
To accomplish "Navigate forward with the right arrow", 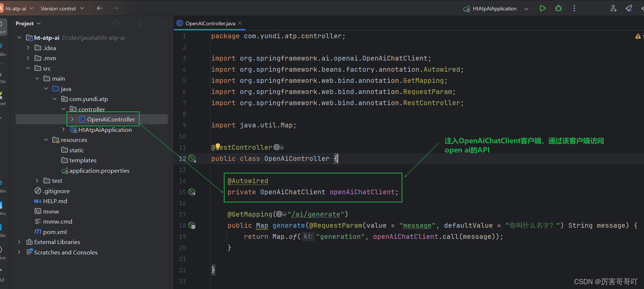I will click(x=115, y=8).
